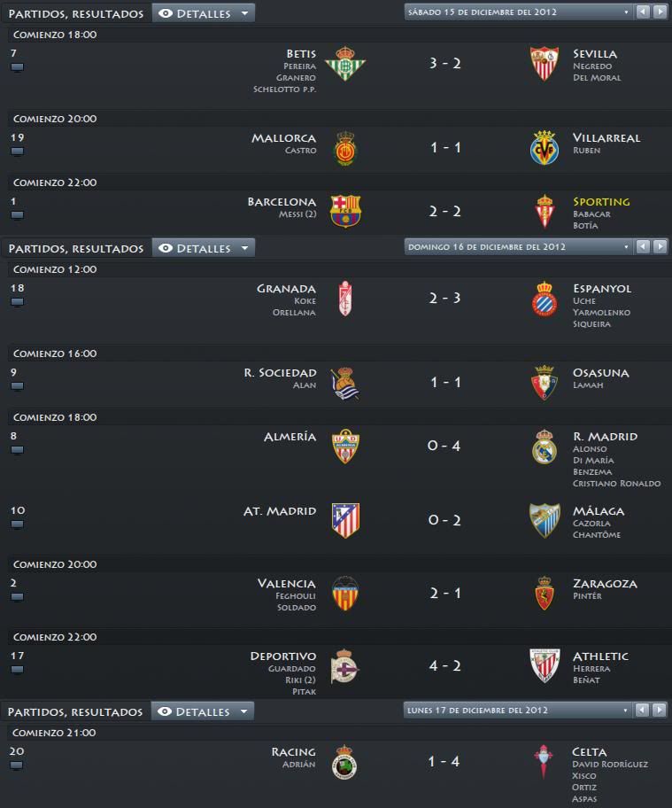
Task: Click the TV icon under match 19
Action: (x=17, y=151)
